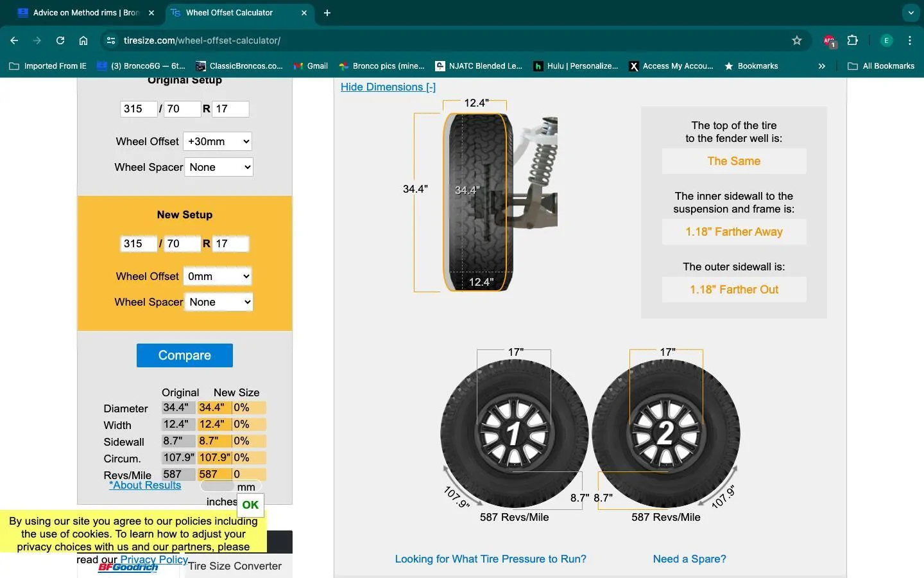Open the green E profile menu
924x578 pixels.
(886, 40)
